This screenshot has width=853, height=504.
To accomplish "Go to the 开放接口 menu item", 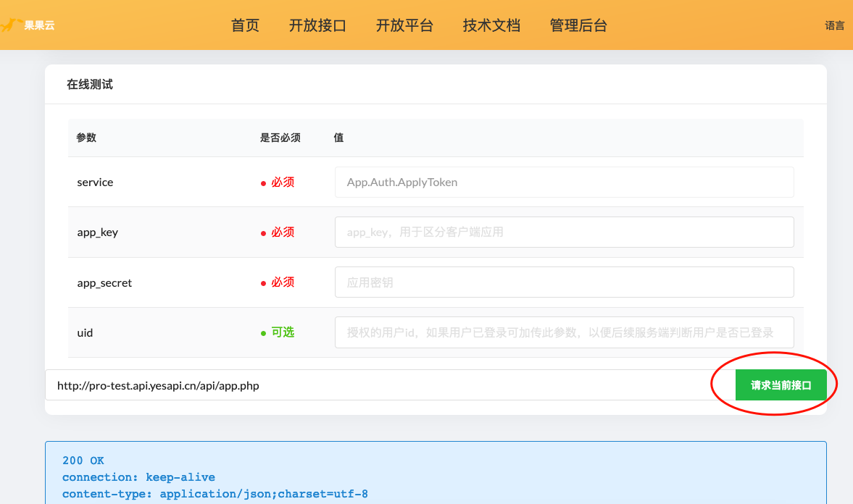I will click(x=317, y=25).
